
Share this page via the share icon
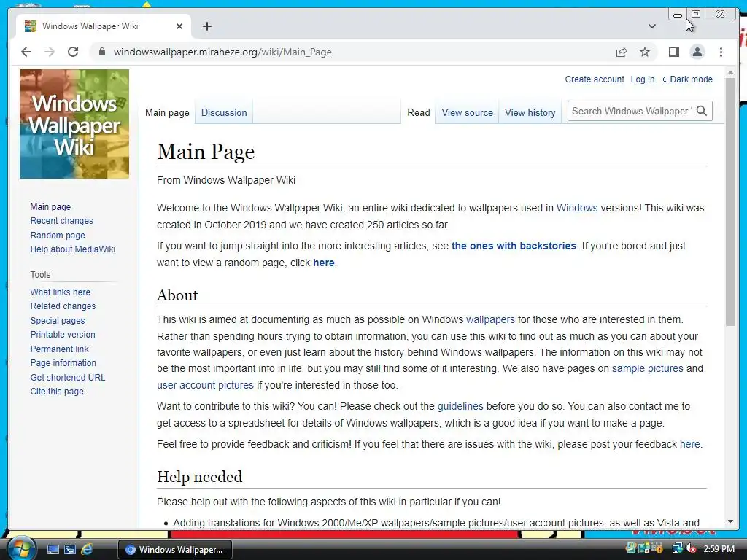(x=622, y=52)
